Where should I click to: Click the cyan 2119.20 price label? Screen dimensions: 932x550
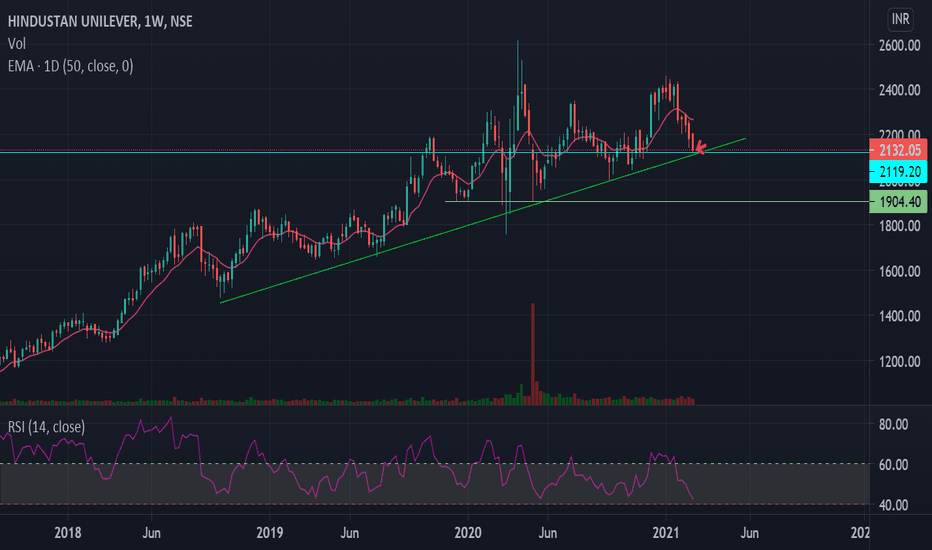tap(898, 172)
